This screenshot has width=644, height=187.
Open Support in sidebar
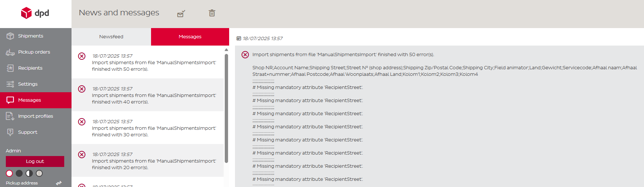[x=36, y=132]
